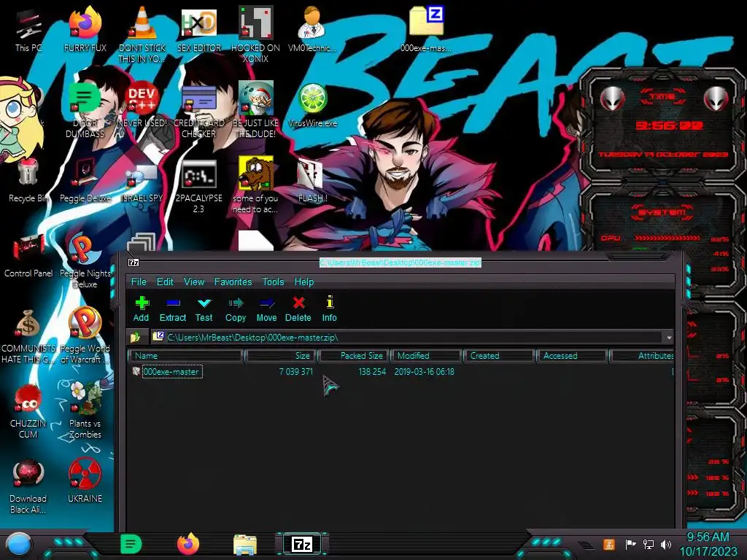Sort by the Created column header
747x560 pixels.
click(x=498, y=356)
